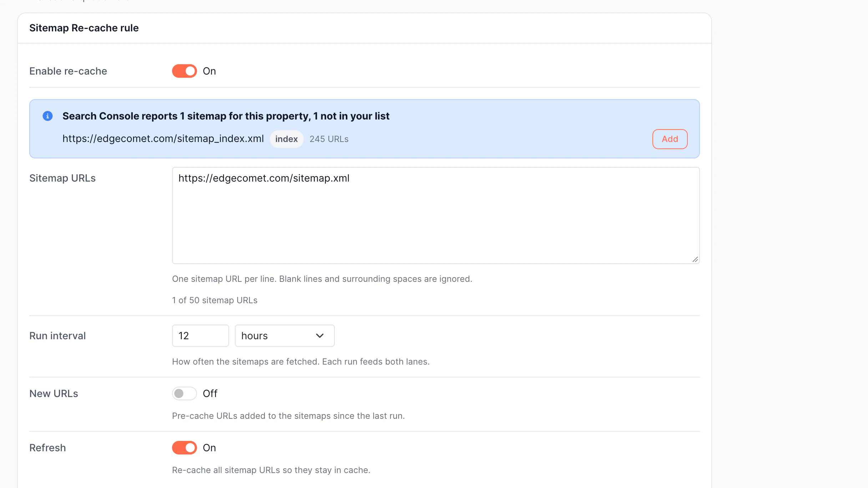868x488 pixels.
Task: Click '1 of 50 sitemap URLs' counter
Action: [215, 300]
